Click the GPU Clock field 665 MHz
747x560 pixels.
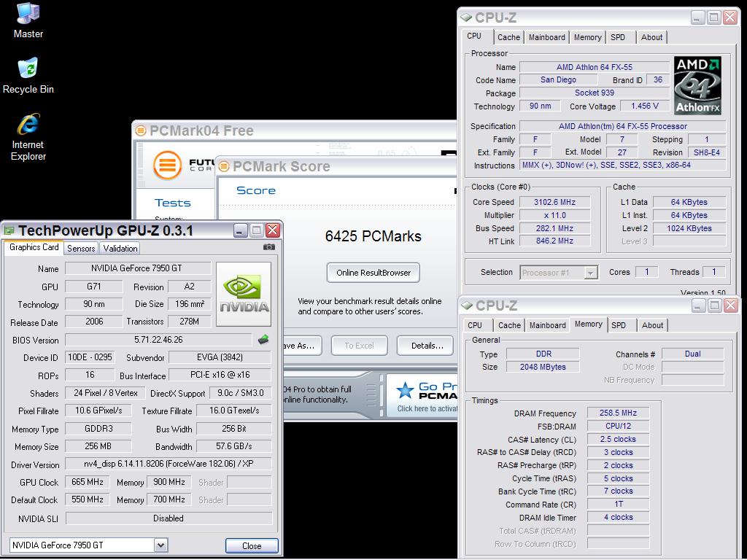click(x=88, y=482)
